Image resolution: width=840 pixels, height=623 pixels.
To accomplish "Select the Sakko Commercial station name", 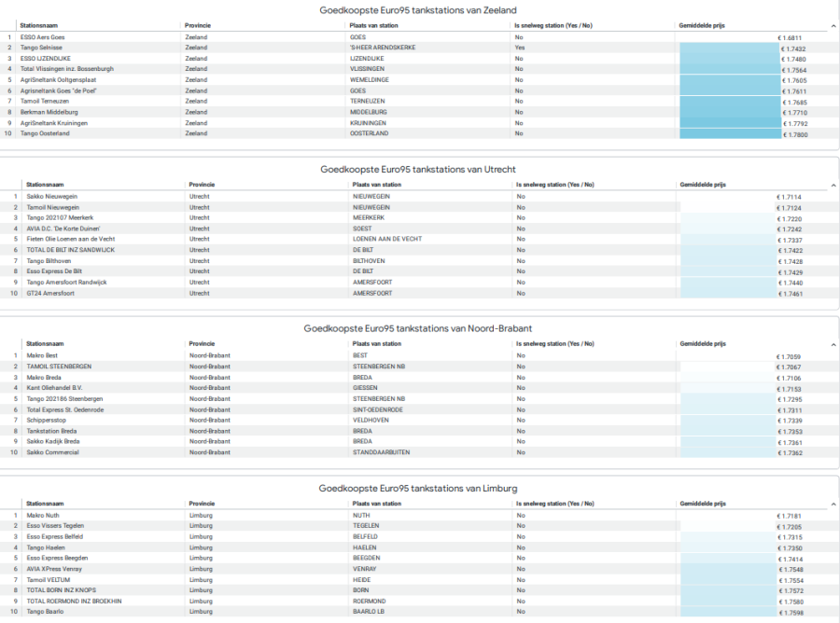I will [52, 452].
